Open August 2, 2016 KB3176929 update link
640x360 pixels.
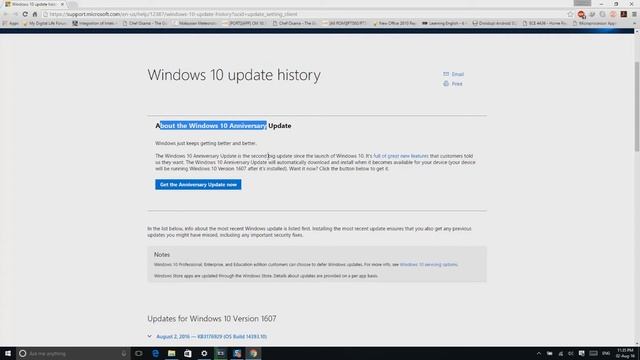point(211,337)
